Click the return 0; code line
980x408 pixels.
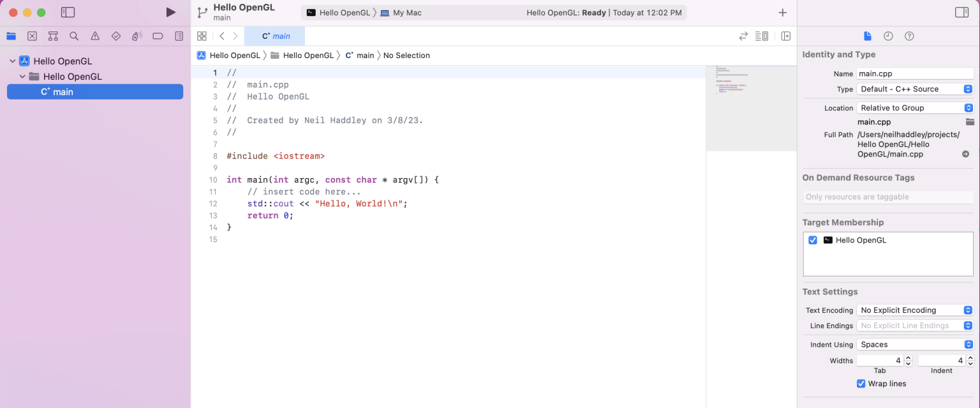coord(271,216)
